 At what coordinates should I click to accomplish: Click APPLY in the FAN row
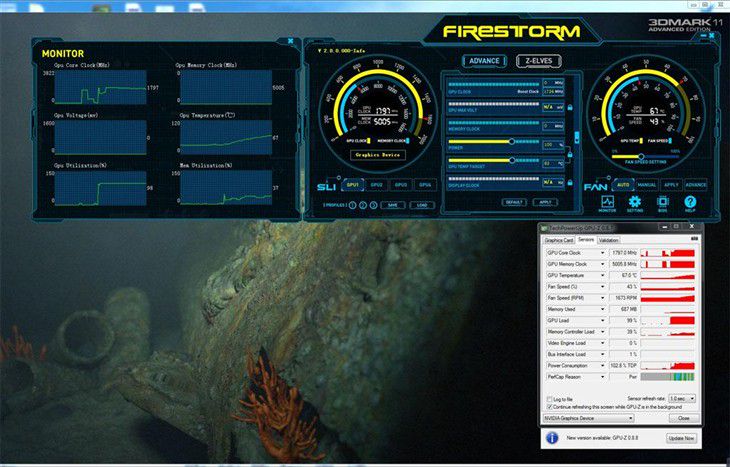pyautogui.click(x=671, y=185)
